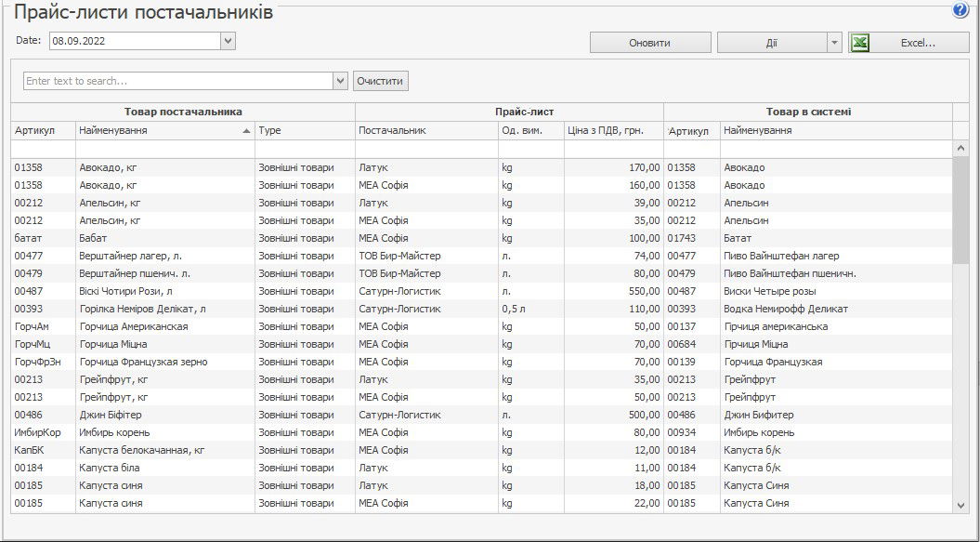Open the Date dropdown calendar

coord(229,41)
